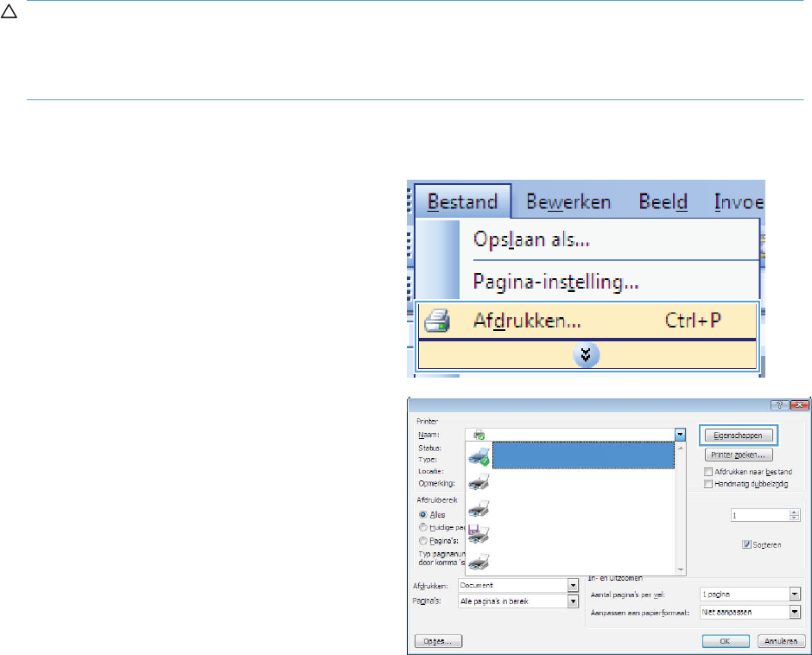
Task: Click the help question mark button in dialog title bar
Action: tap(780, 405)
